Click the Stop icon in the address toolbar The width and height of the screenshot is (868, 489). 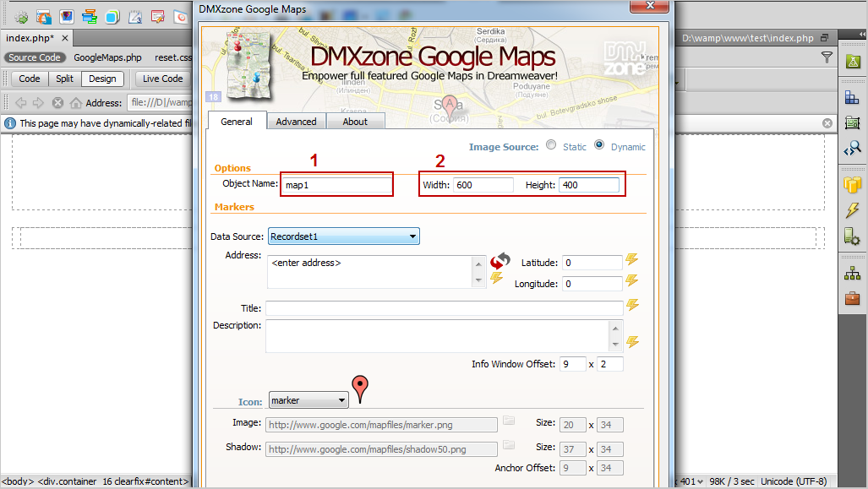57,103
